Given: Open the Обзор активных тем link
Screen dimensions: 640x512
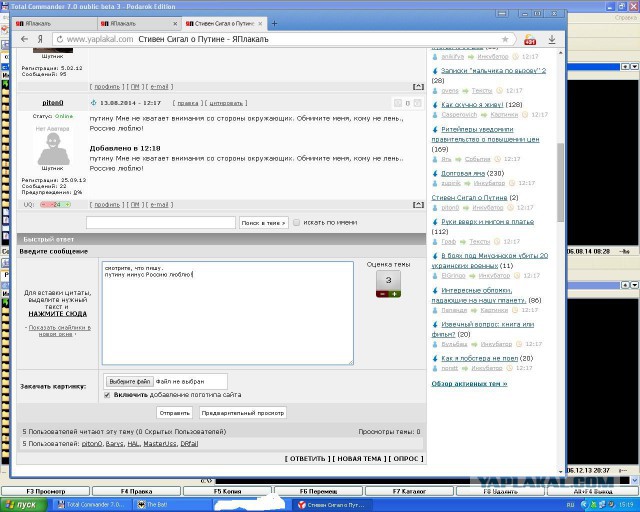Looking at the screenshot, I should click(x=469, y=383).
